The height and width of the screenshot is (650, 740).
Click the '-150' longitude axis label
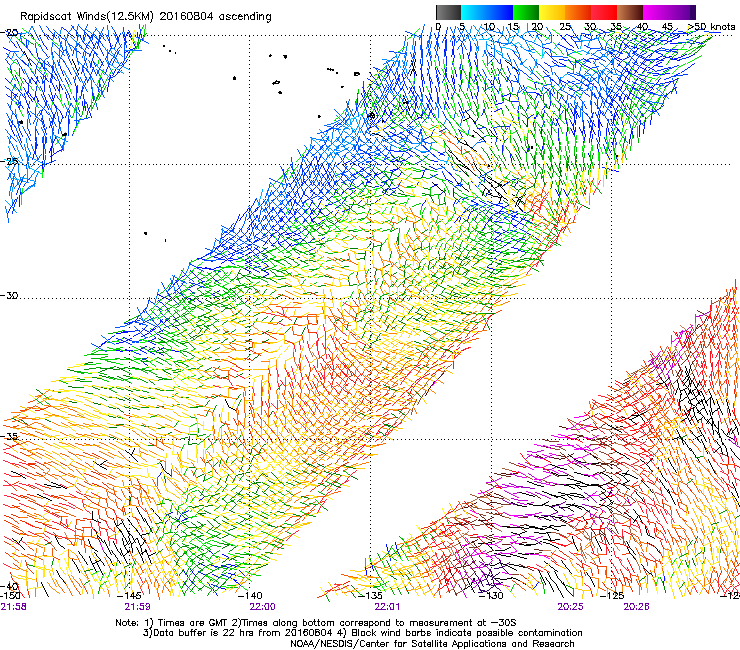[x=10, y=596]
